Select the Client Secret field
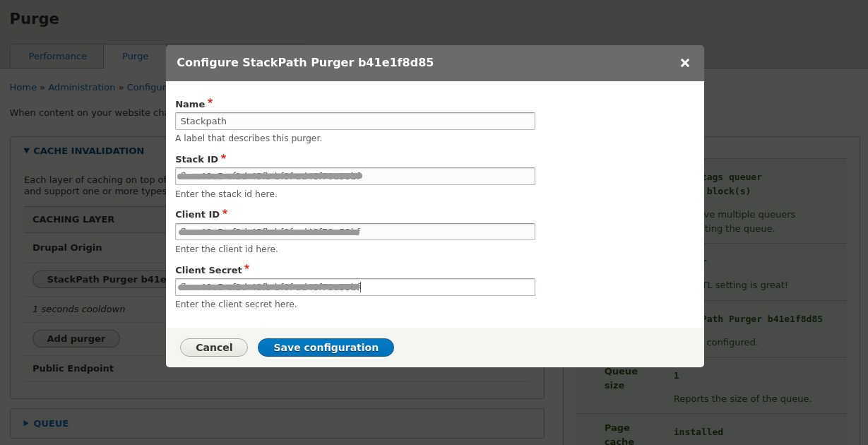 point(355,287)
